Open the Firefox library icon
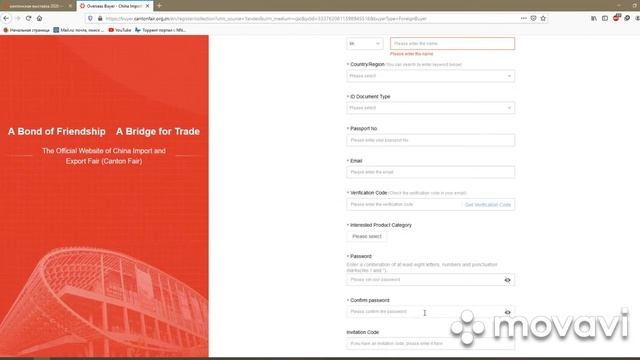The width and height of the screenshot is (640, 360). point(594,18)
